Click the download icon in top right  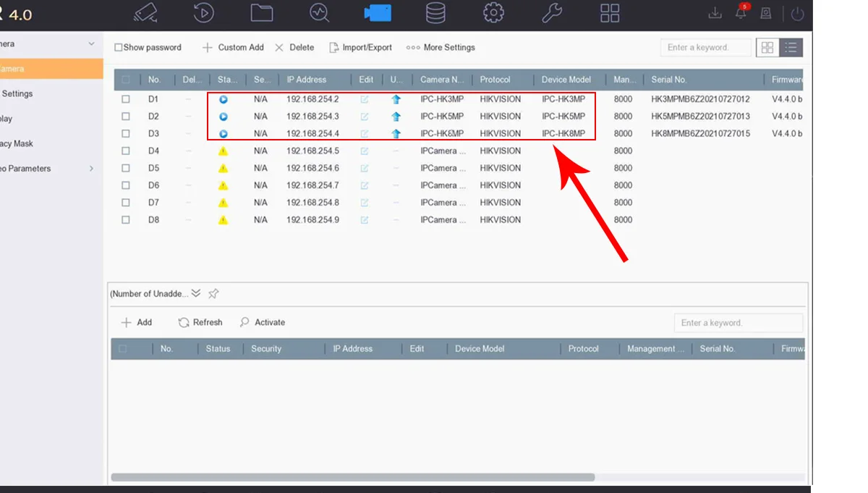point(715,13)
